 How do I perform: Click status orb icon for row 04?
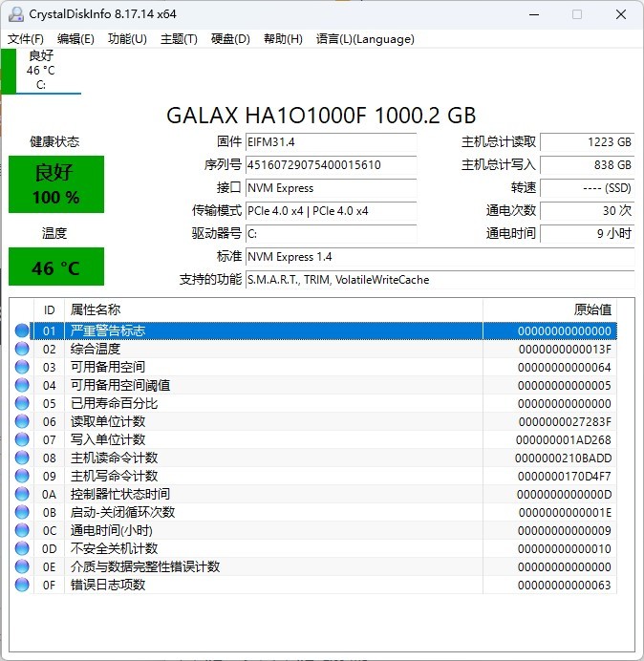point(22,385)
